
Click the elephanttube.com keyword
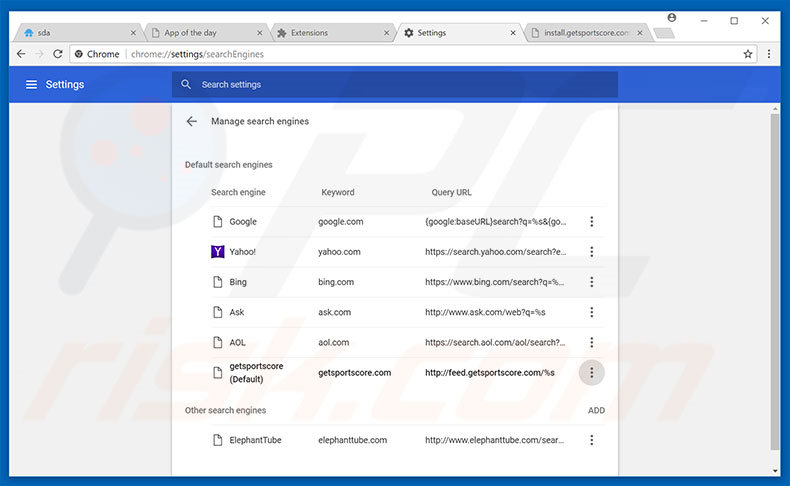pyautogui.click(x=353, y=440)
